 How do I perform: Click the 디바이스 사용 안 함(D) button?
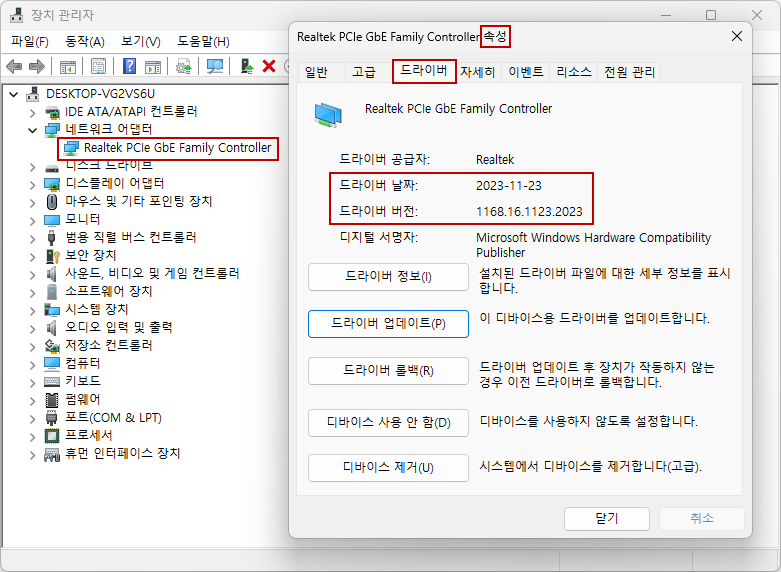coord(388,423)
